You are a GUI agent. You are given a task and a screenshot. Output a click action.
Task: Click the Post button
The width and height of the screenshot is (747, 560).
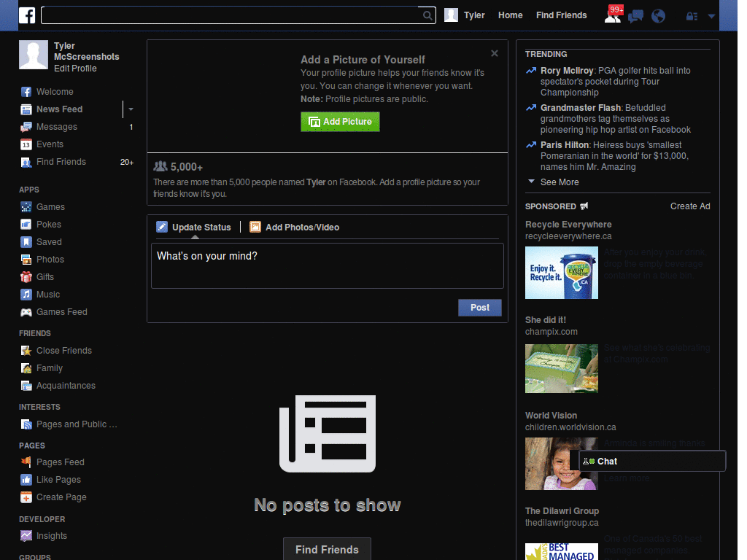click(x=480, y=308)
